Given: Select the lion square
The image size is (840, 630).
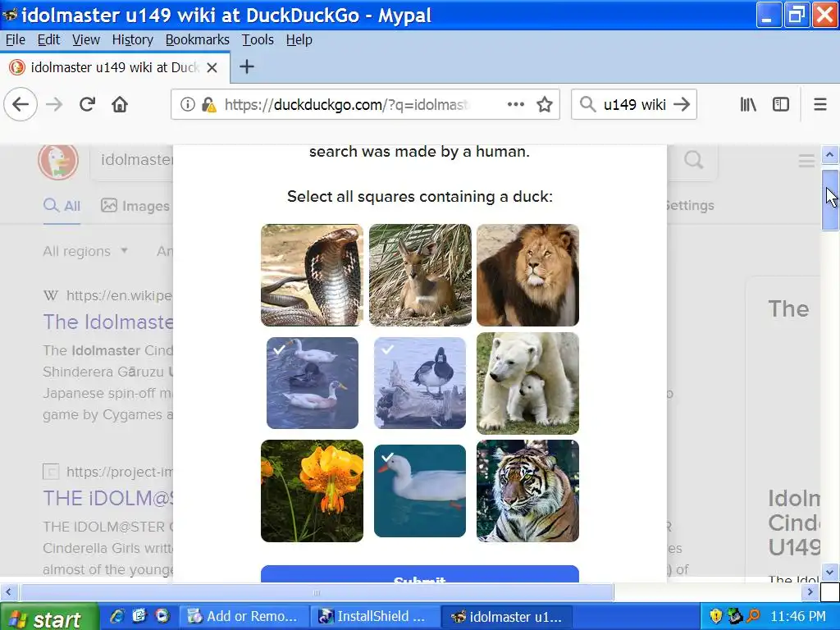Looking at the screenshot, I should (x=527, y=276).
